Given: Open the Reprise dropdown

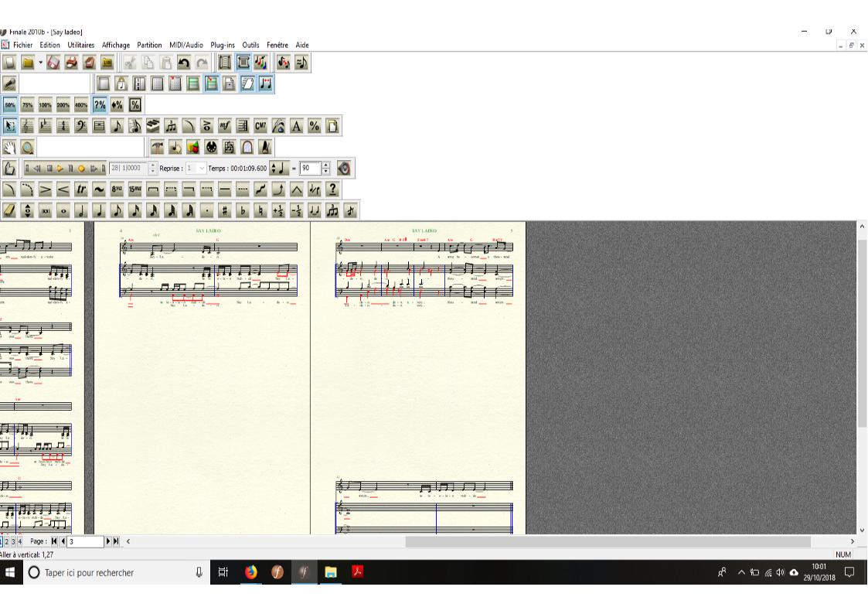Looking at the screenshot, I should [x=202, y=168].
